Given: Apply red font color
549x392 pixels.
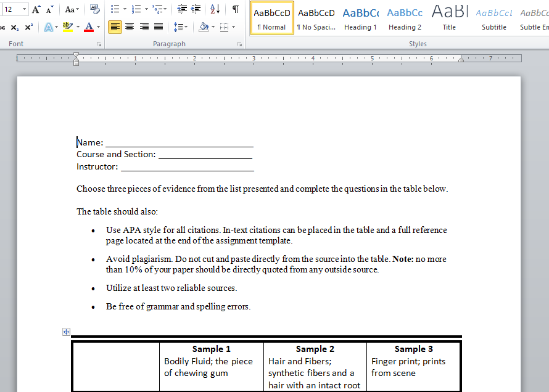Looking at the screenshot, I should point(89,27).
